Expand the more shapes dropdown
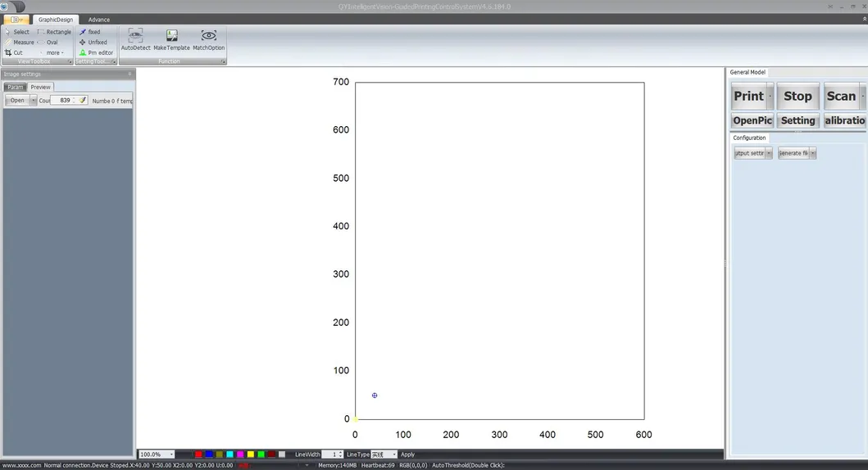 (55, 52)
